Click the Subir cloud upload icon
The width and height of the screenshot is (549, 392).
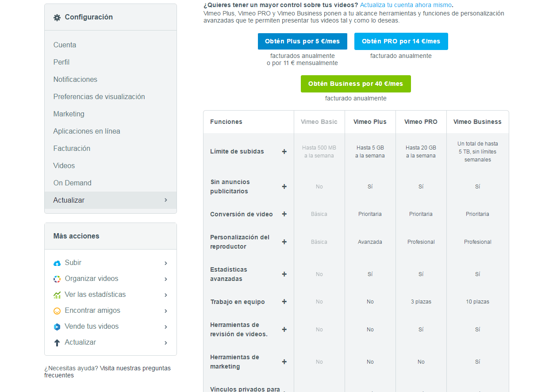pyautogui.click(x=57, y=263)
